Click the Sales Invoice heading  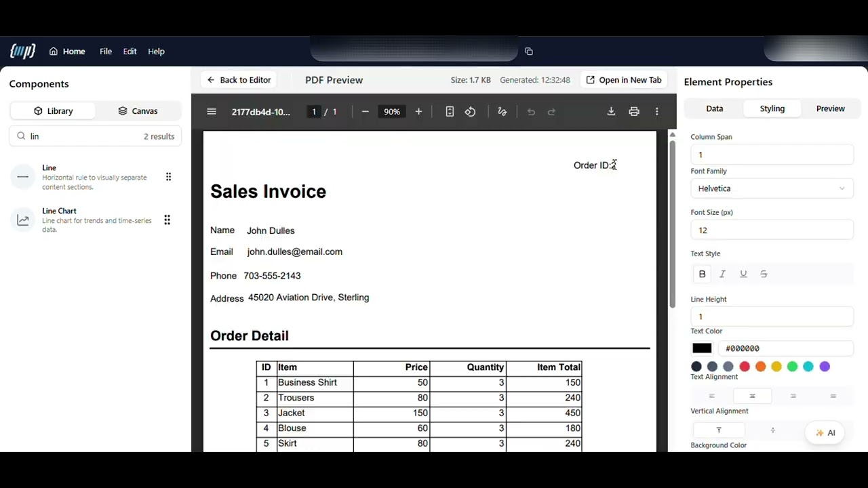(x=268, y=192)
